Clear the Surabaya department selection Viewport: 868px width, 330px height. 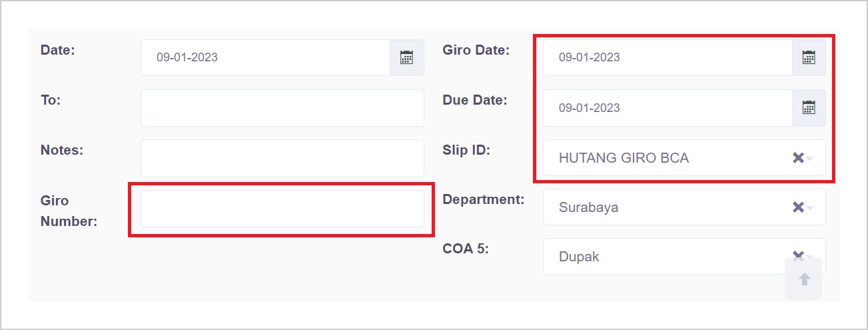[x=797, y=207]
